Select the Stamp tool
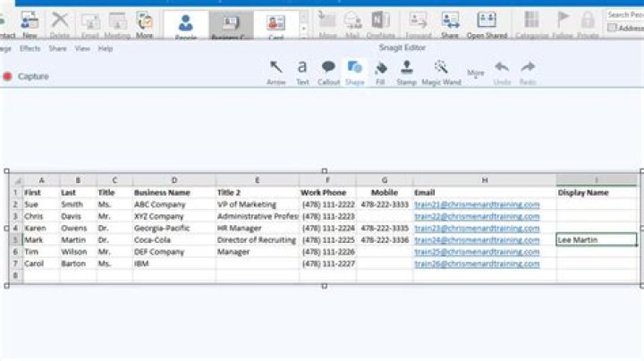 pyautogui.click(x=407, y=72)
